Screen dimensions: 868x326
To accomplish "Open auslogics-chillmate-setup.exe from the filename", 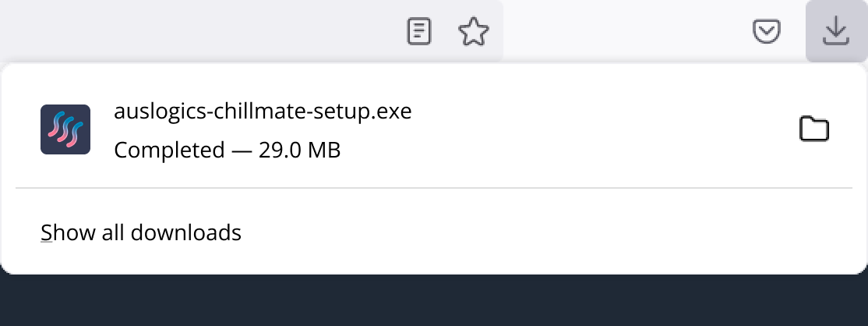I will tap(262, 112).
